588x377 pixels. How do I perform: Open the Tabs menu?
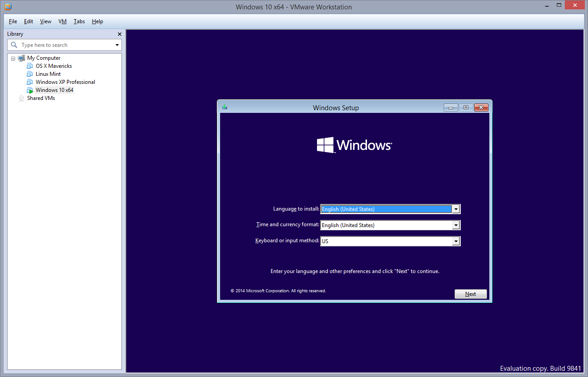point(79,21)
